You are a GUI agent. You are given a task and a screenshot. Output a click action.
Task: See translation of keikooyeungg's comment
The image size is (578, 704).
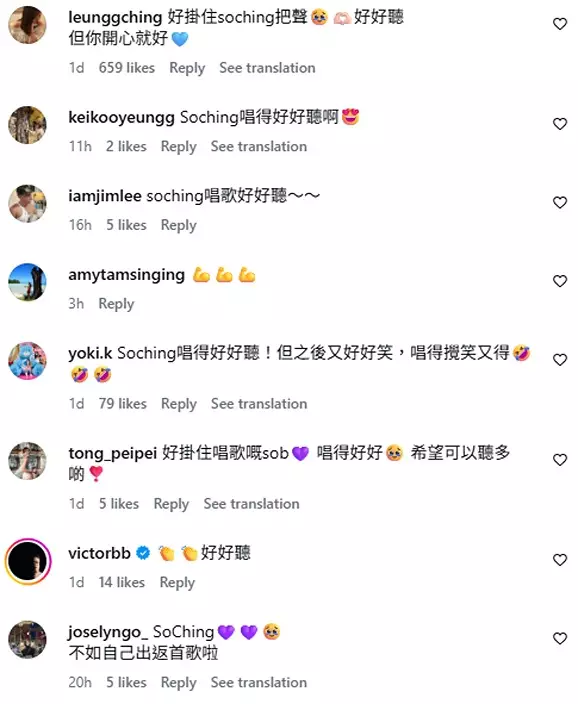click(259, 146)
